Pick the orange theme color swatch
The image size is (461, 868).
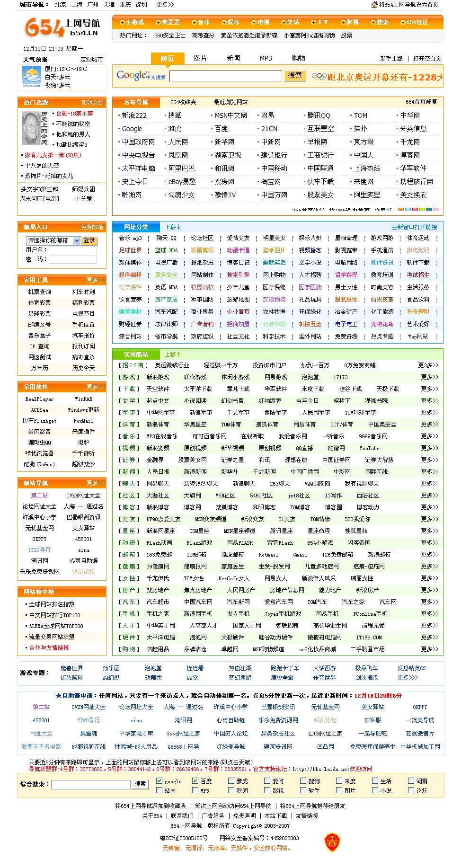pyautogui.click(x=401, y=210)
